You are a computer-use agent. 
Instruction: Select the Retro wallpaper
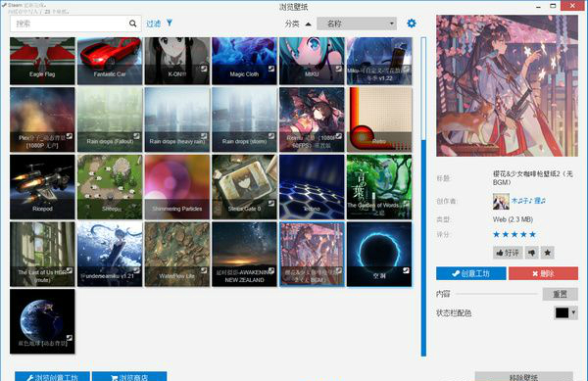click(379, 119)
